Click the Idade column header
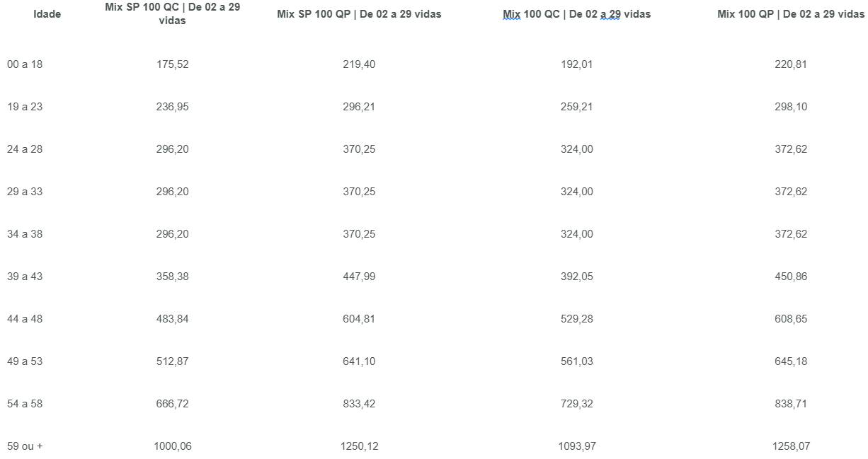Screen dimensions: 868x459 point(47,14)
